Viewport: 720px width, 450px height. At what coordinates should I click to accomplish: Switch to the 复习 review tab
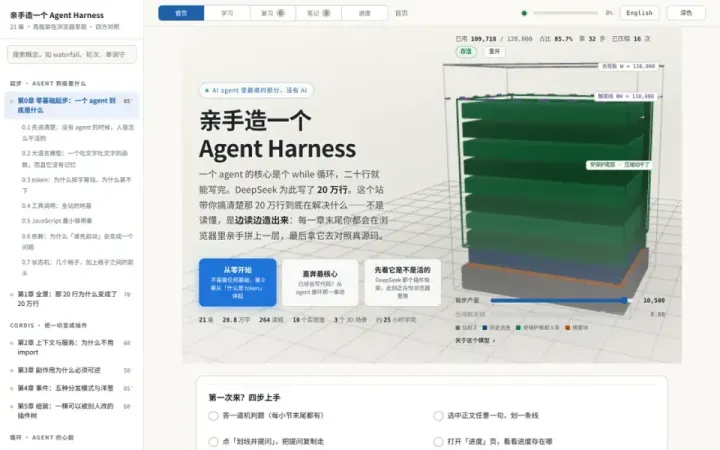(273, 13)
